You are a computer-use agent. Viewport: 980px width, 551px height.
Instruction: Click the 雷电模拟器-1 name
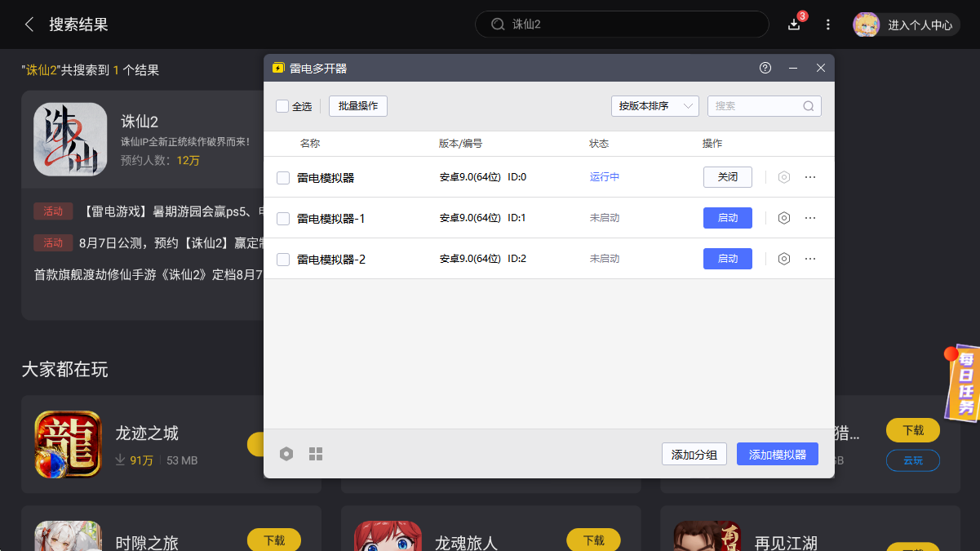[x=330, y=219]
